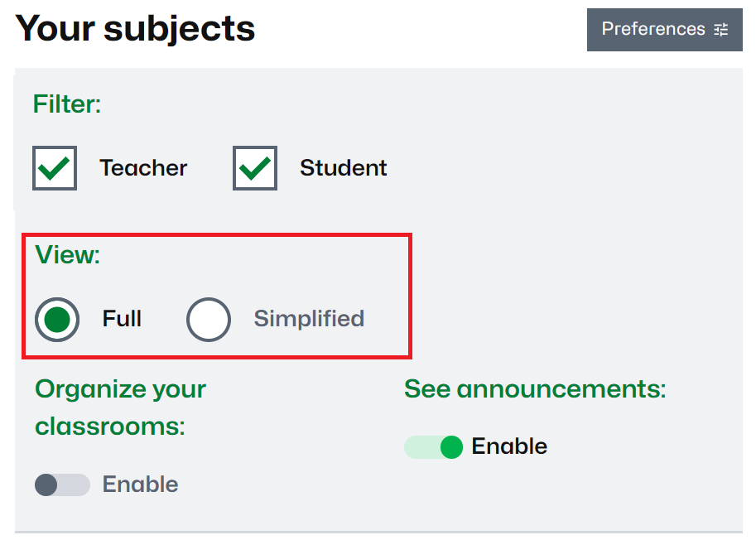Click the Teacher label text
756x540 pixels.
point(143,168)
